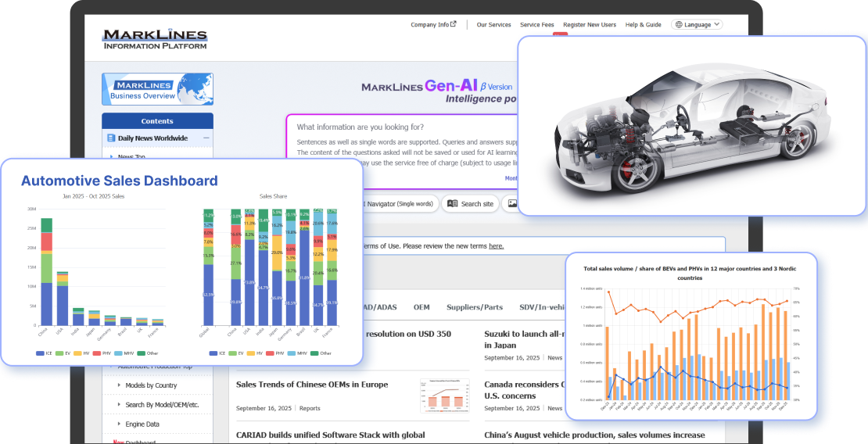
Task: Click the Other legend color swatch in Sales Share
Action: click(314, 353)
